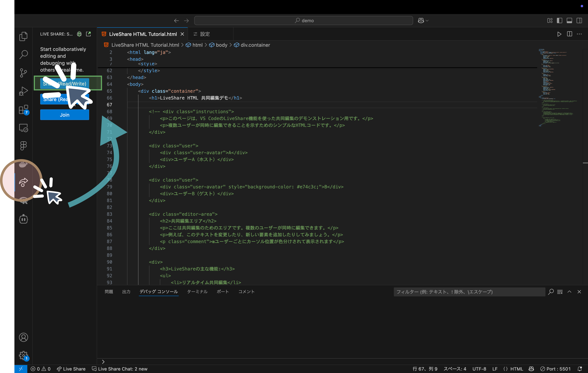Open the robot assistant icon in activity bar
This screenshot has height=373, width=588.
pyautogui.click(x=24, y=219)
